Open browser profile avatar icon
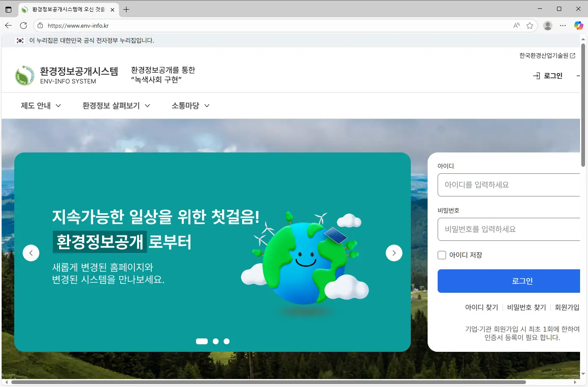The width and height of the screenshot is (588, 387). pyautogui.click(x=547, y=26)
